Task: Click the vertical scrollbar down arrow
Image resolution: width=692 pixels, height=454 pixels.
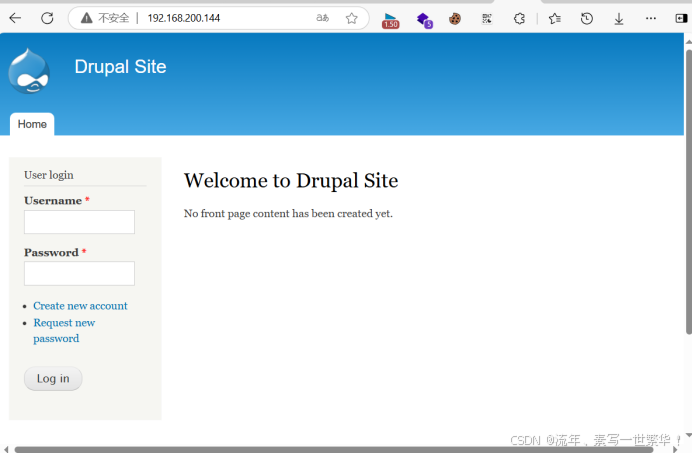Action: pos(688,435)
